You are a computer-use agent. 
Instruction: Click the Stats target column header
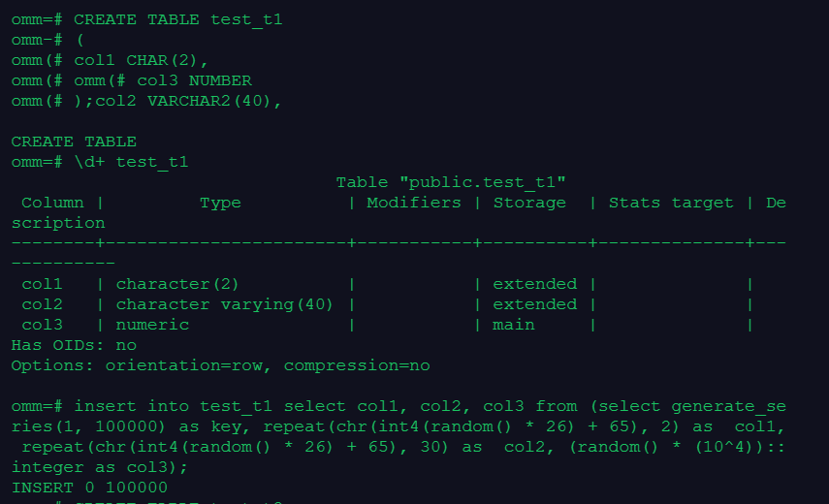coord(671,203)
